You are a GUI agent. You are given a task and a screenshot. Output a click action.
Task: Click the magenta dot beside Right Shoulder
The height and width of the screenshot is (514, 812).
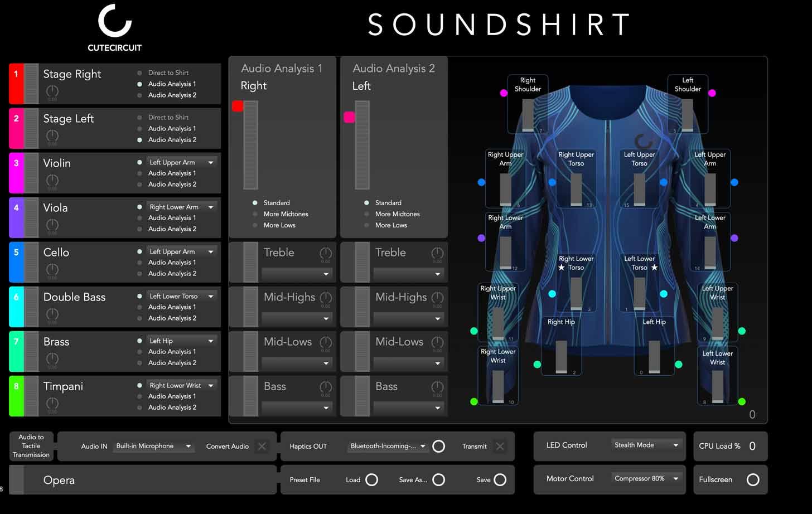(504, 93)
